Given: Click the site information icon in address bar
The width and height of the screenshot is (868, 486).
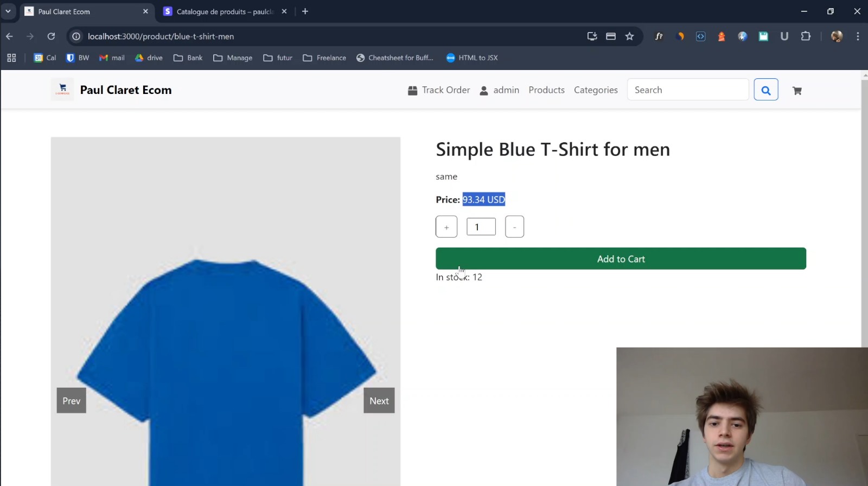Looking at the screenshot, I should [x=76, y=36].
